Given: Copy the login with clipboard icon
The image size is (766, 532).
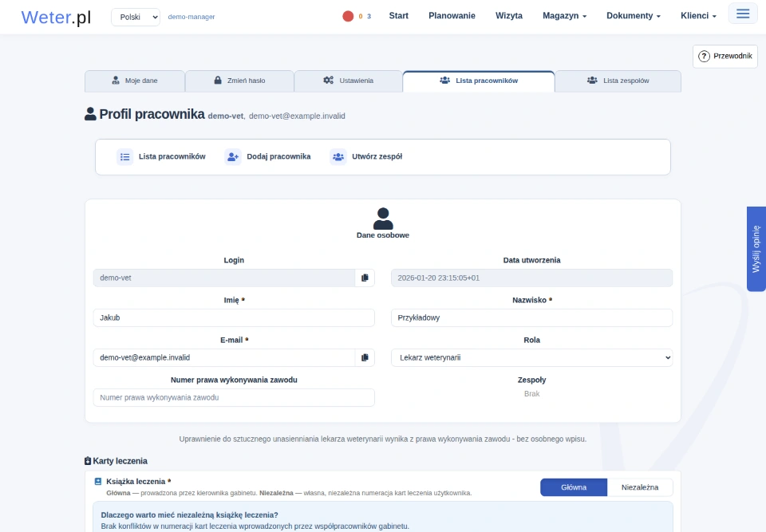Looking at the screenshot, I should click(365, 278).
